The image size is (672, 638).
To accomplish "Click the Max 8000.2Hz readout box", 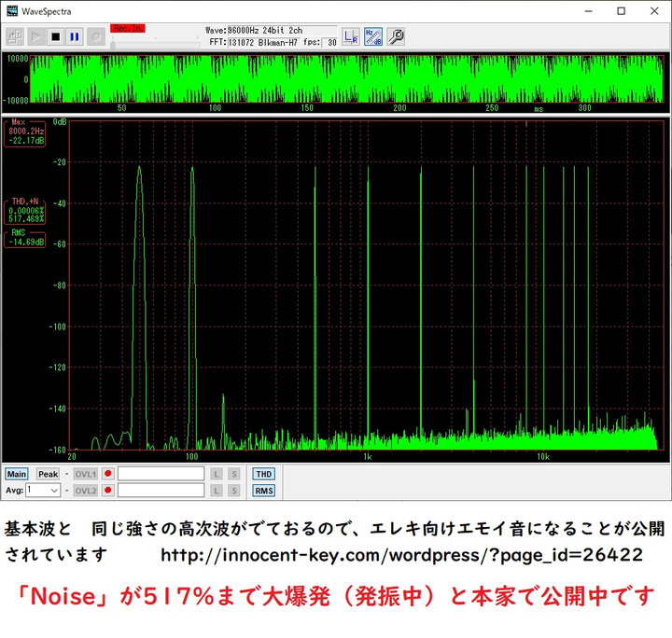I will coord(25,133).
